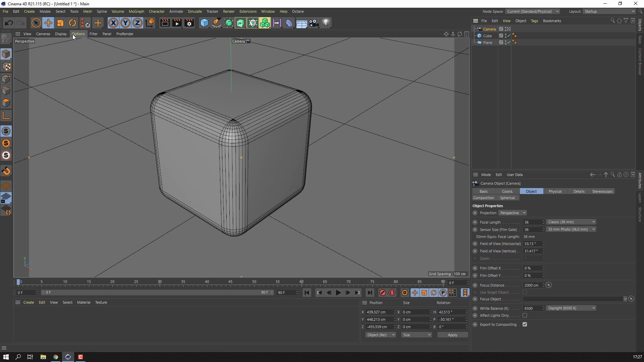The height and width of the screenshot is (362, 644).
Task: Open the Classic (36 mm) focal length dropdown
Action: pyautogui.click(x=571, y=222)
